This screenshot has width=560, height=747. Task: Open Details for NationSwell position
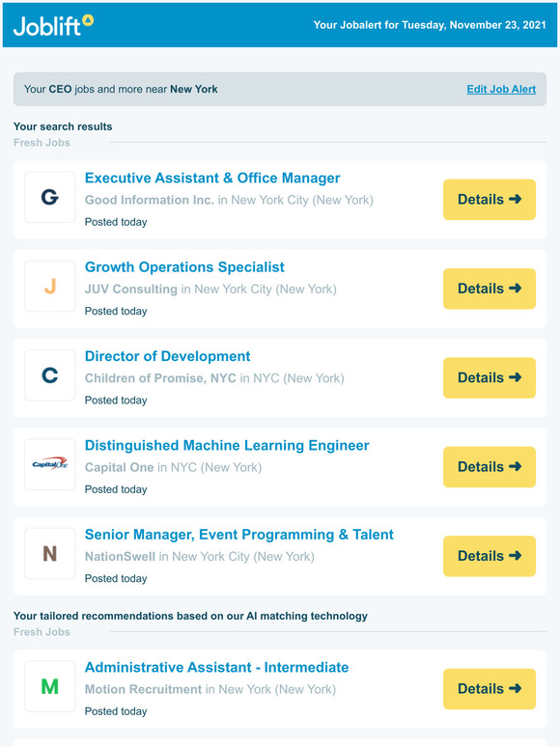(489, 556)
